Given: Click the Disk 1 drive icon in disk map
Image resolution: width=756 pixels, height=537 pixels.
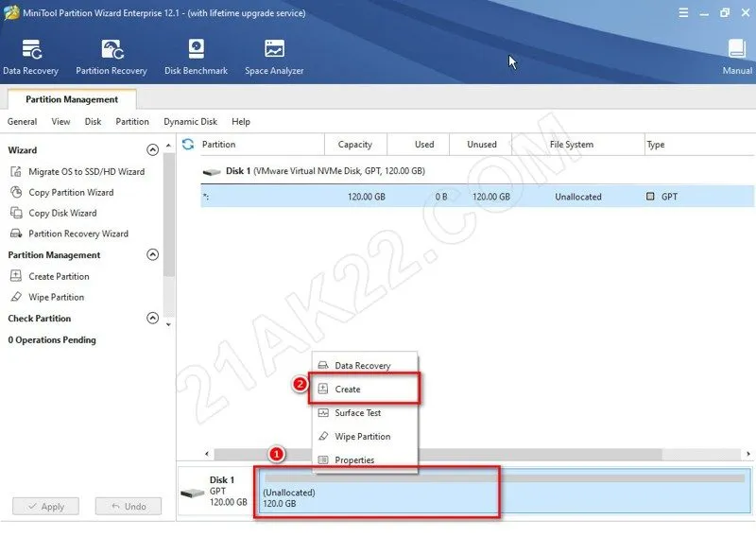Looking at the screenshot, I should click(193, 493).
